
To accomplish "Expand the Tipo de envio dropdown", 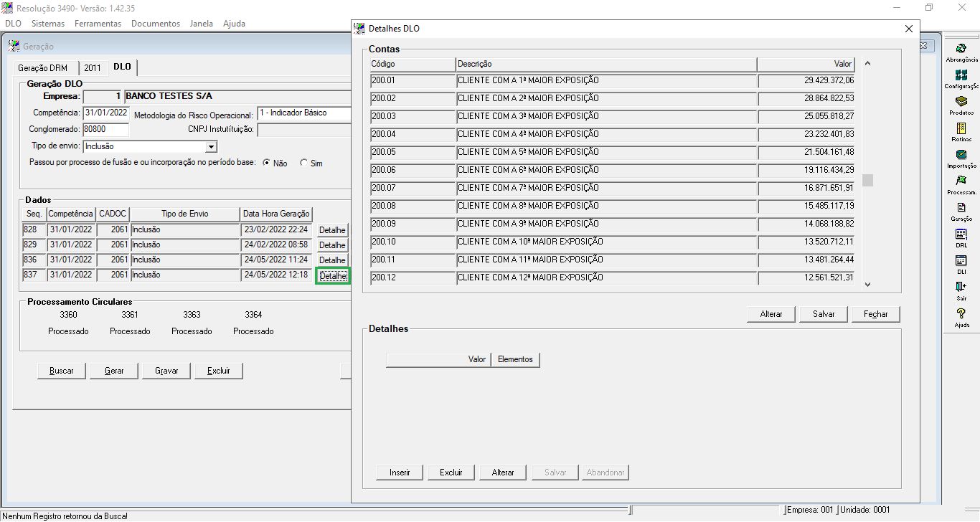I will [211, 147].
